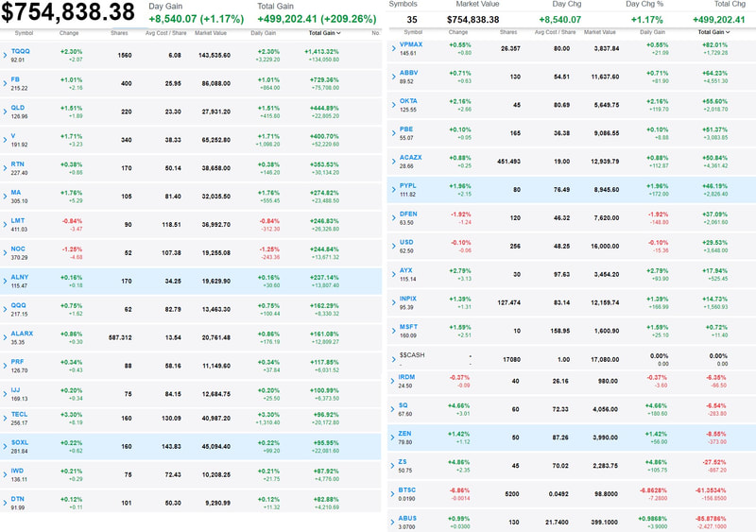The image size is (756, 532).
Task: Open the ZS ticker link
Action: 403,461
